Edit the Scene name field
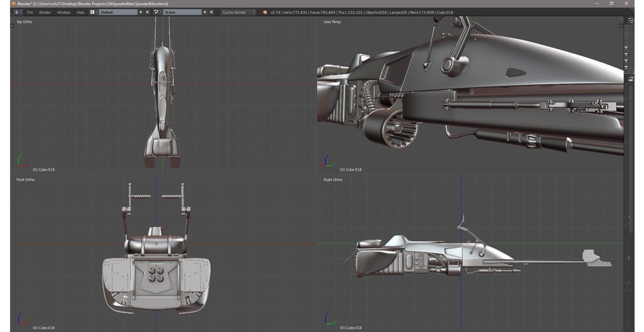This screenshot has width=644, height=332. [x=182, y=12]
